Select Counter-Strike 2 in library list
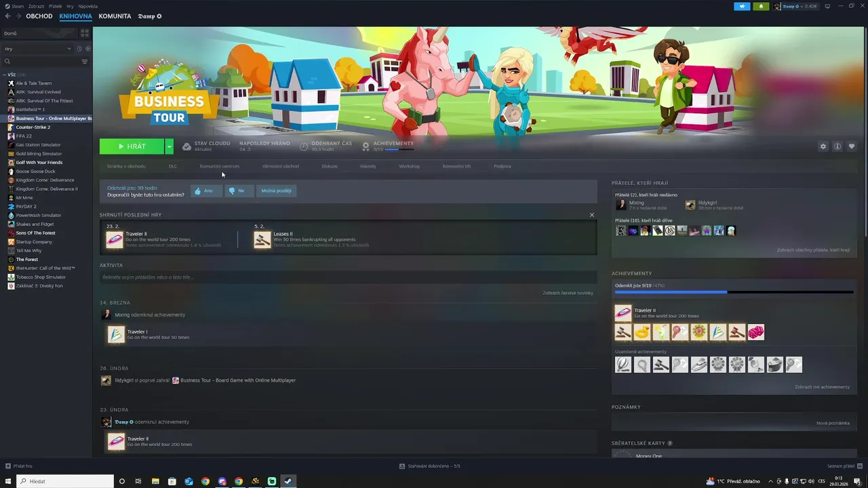The image size is (868, 488). coord(33,127)
